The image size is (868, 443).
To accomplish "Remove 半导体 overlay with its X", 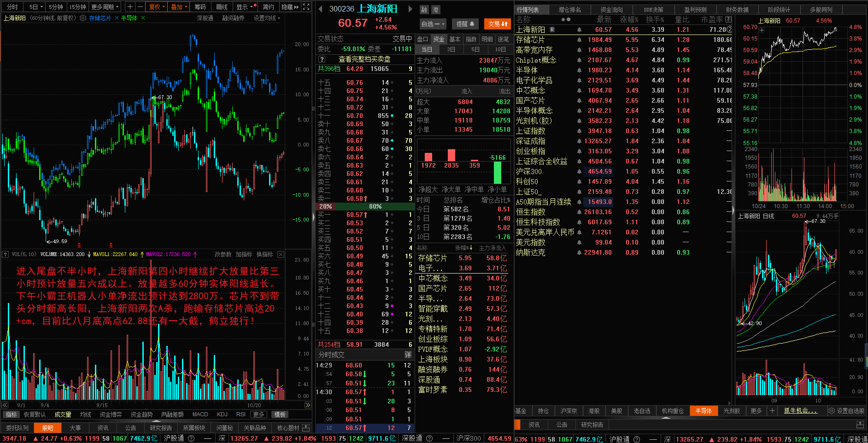I will [x=143, y=18].
